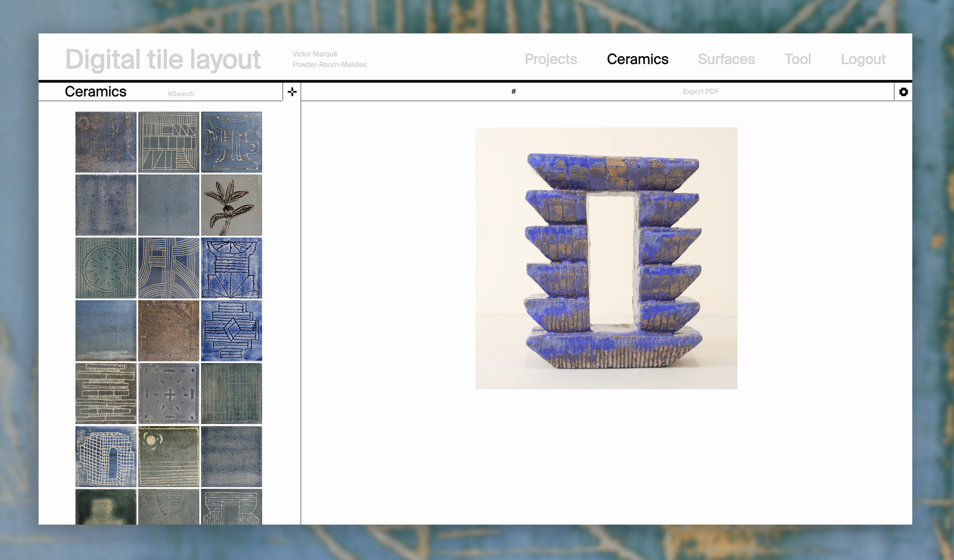This screenshot has width=954, height=560.
Task: Select the circular sun pattern tile
Action: pos(106,268)
